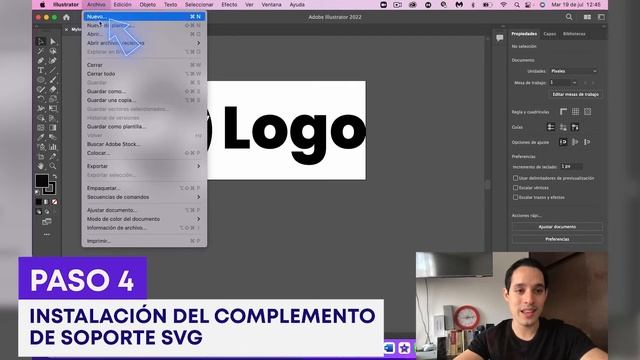Switch to the Bibliotecas tab

tap(574, 34)
